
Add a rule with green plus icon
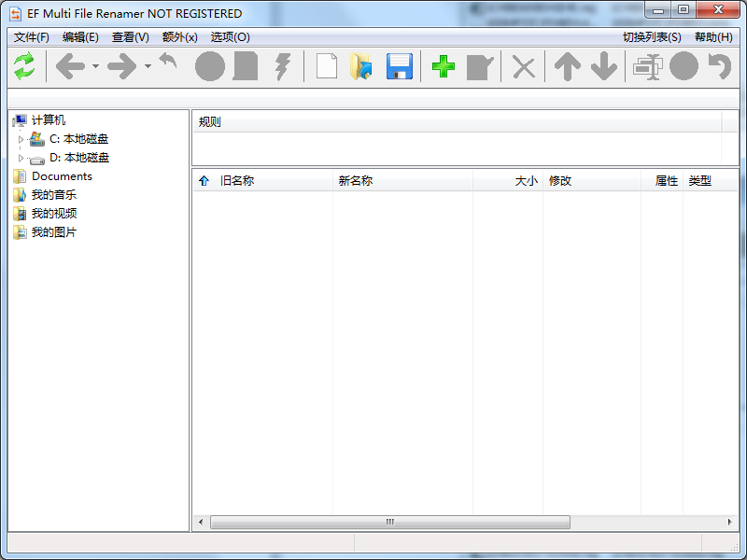click(444, 66)
